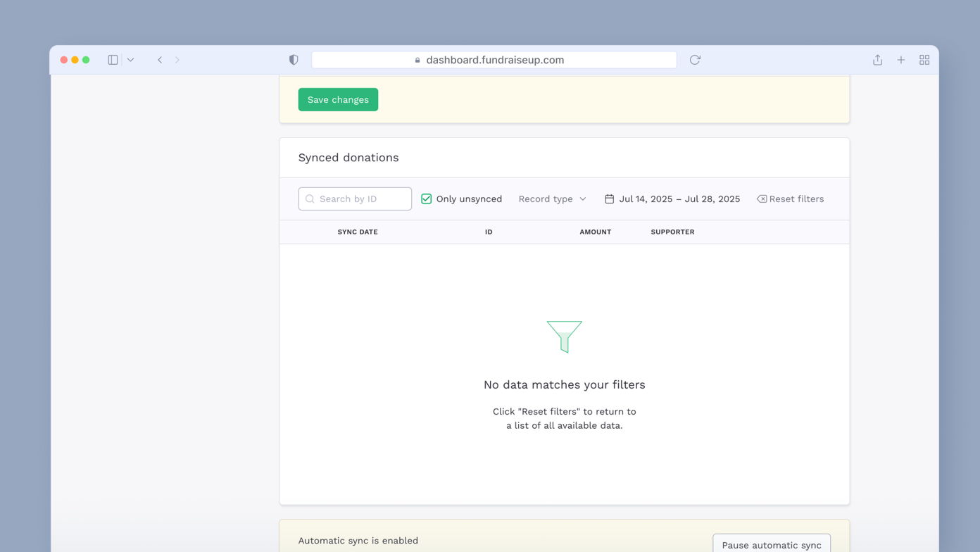Open a new browser tab with the plus icon

(x=901, y=60)
